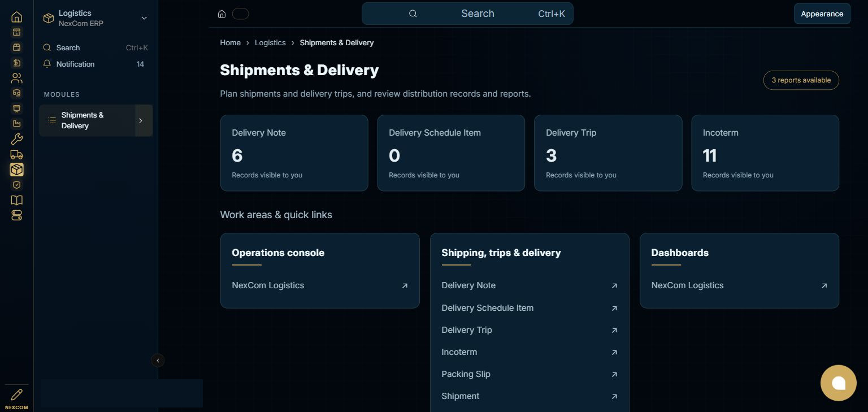Focus the top Search field
Image resolution: width=868 pixels, height=412 pixels.
pos(467,14)
